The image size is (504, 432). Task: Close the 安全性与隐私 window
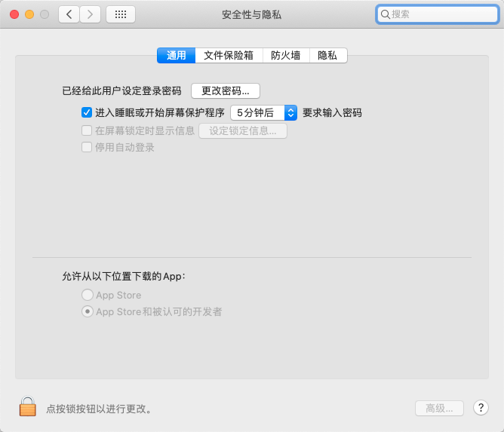(x=14, y=14)
